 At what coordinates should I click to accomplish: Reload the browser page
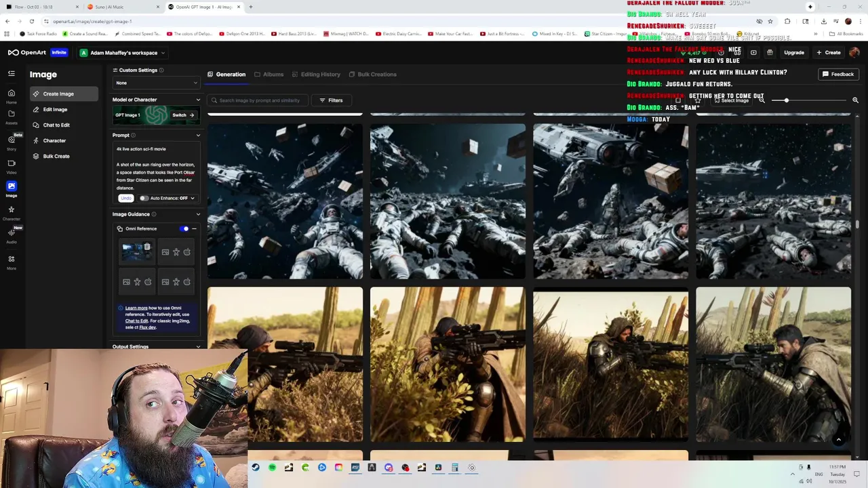[x=31, y=21]
